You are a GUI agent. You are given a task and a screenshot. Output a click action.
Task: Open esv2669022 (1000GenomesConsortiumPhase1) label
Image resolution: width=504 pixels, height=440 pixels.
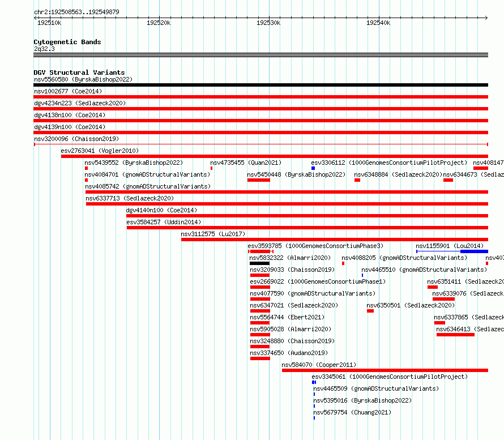(x=318, y=281)
